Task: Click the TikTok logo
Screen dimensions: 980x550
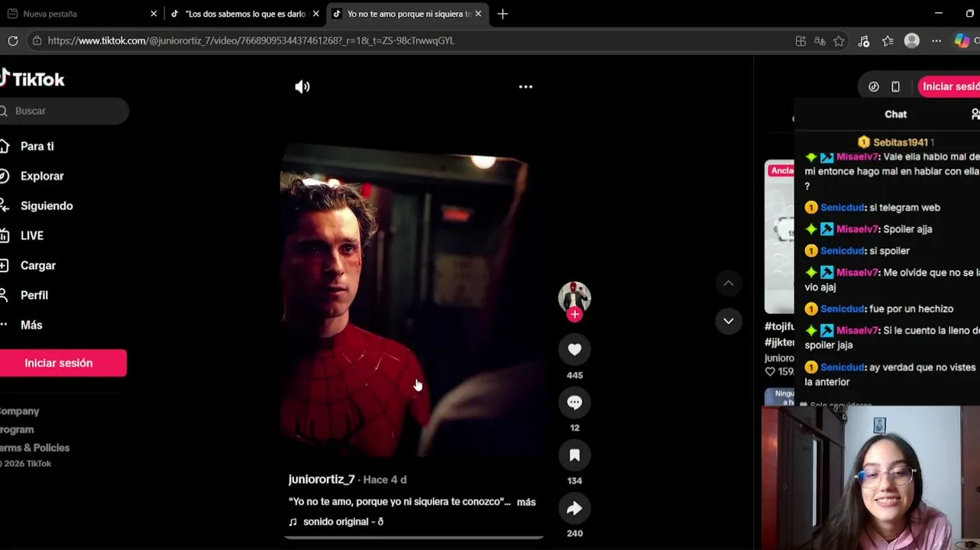Action: click(x=32, y=79)
